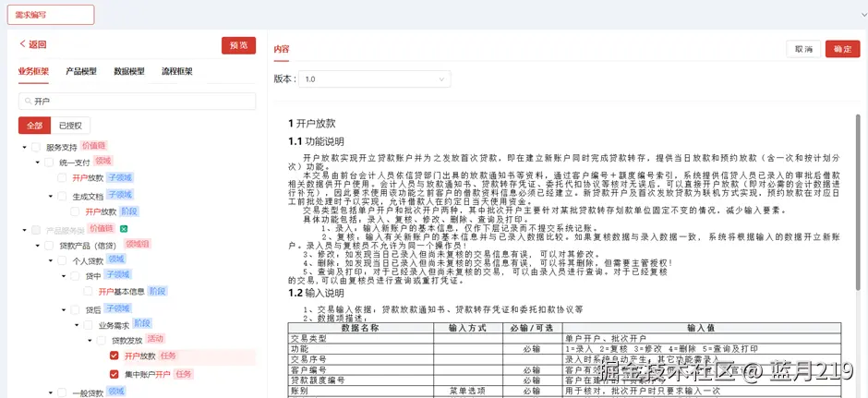Switch to the 业务框架 tab
The width and height of the screenshot is (868, 398).
click(x=33, y=71)
